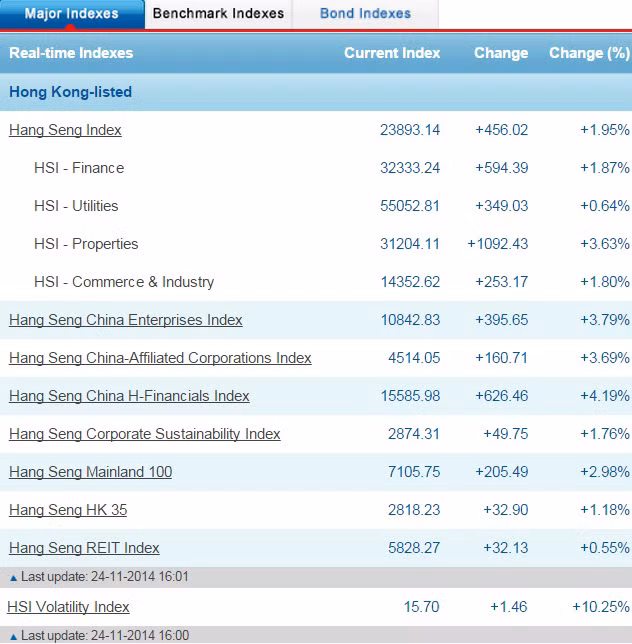The width and height of the screenshot is (632, 644).
Task: Click the Hong Kong-listed section heading
Action: tap(70, 92)
